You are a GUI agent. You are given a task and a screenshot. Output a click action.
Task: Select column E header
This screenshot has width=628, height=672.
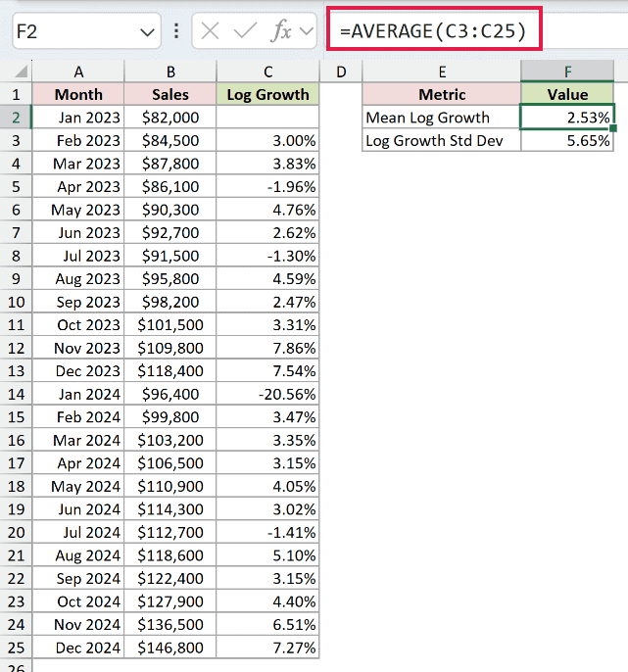(442, 72)
